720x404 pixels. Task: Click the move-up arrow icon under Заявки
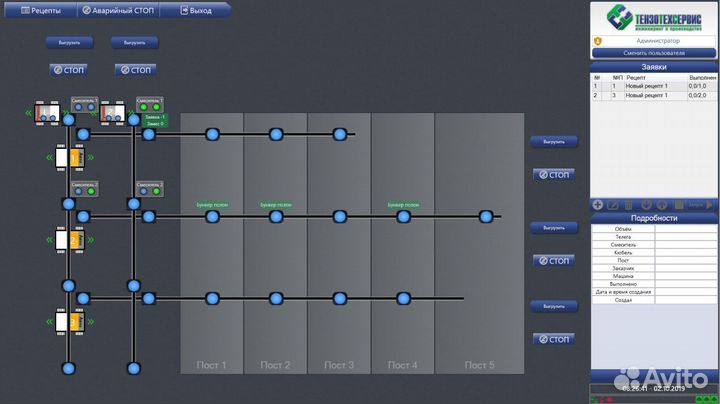point(661,205)
